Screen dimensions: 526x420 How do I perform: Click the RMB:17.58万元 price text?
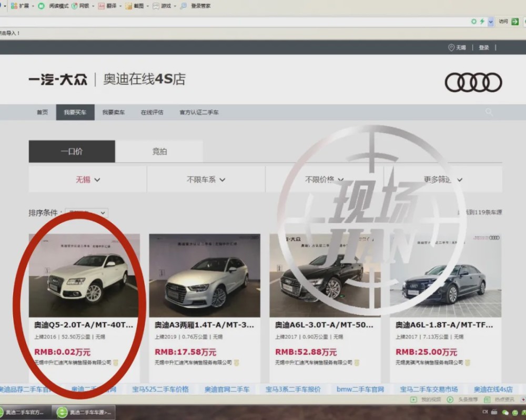(x=186, y=352)
